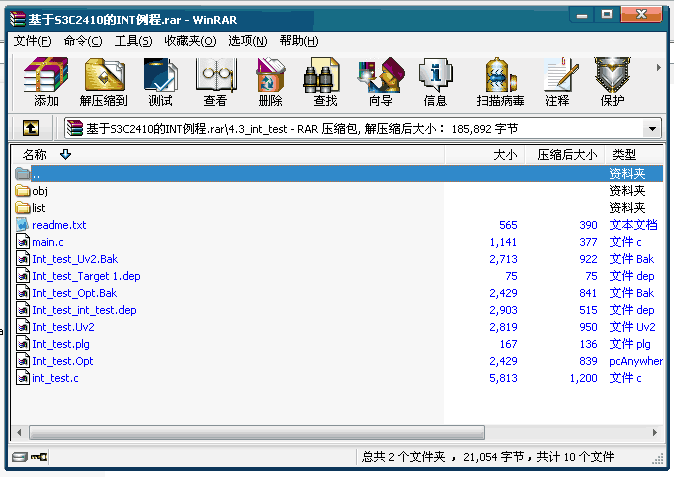Click the toolbar overflow arrow
This screenshot has height=477, width=674.
[658, 67]
